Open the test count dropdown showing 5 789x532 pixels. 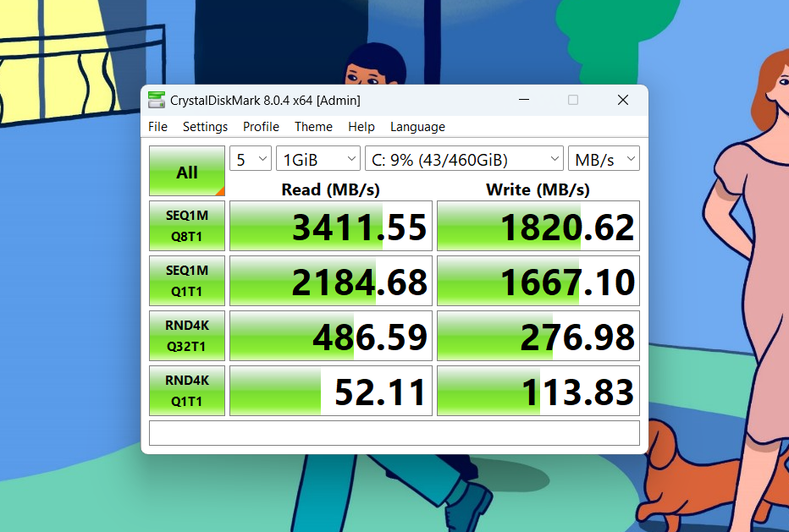(251, 159)
